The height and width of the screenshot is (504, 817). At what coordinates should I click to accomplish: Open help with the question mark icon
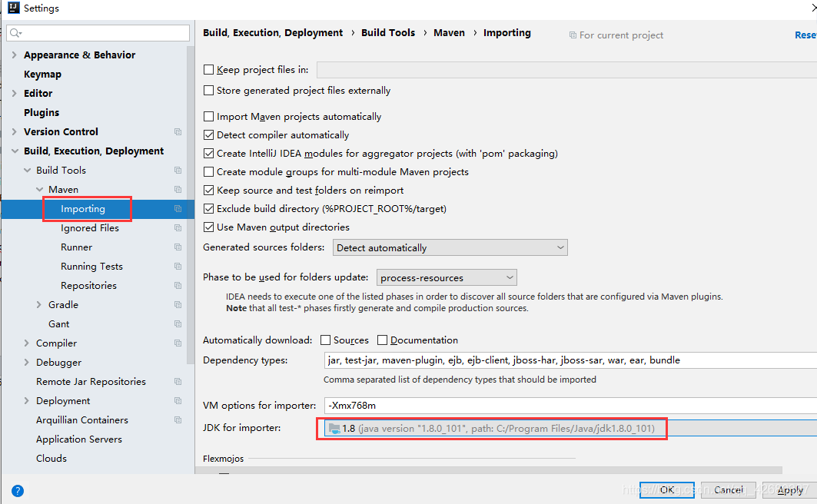point(17,491)
